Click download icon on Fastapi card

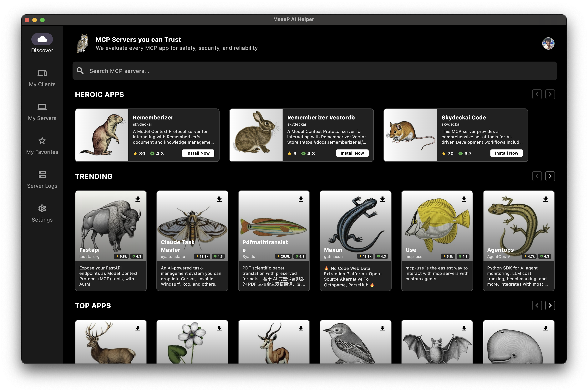click(138, 199)
